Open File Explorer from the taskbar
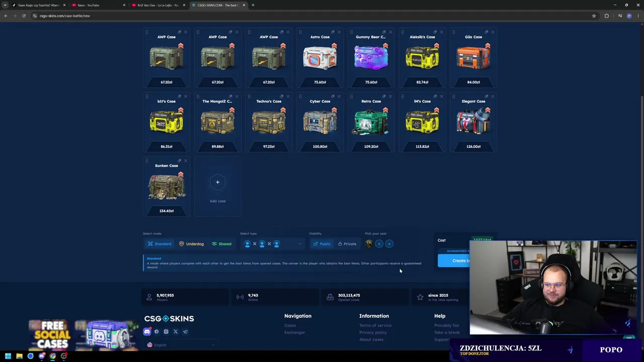This screenshot has height=362, width=644. point(19,356)
